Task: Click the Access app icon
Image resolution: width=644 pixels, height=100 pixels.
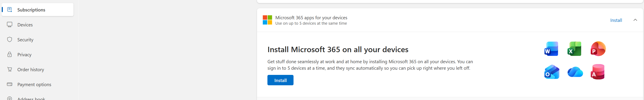Action: coord(597,72)
